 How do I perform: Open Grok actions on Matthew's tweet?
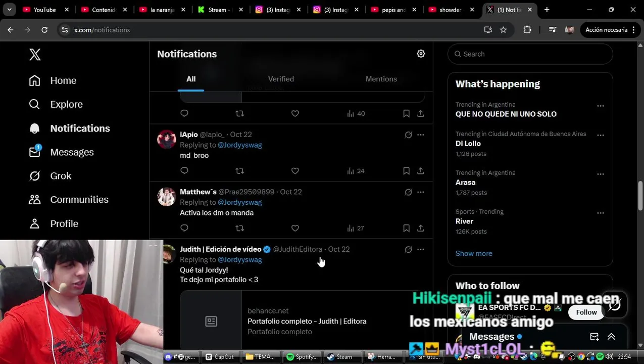click(408, 192)
